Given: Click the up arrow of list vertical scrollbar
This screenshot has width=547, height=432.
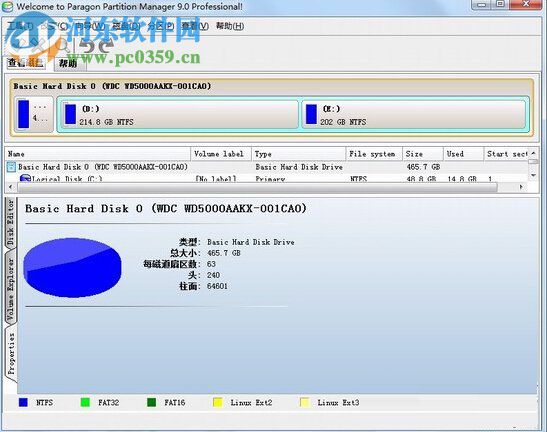Looking at the screenshot, I should tap(533, 154).
